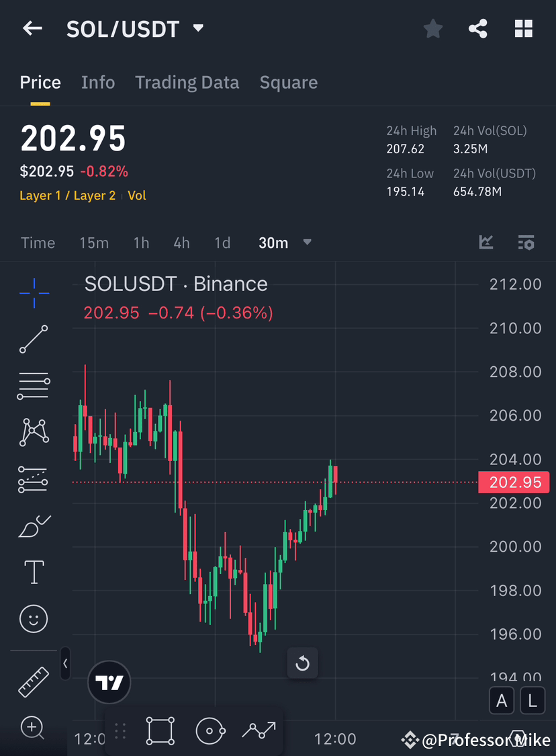Image resolution: width=556 pixels, height=756 pixels.
Task: Open the SOL/USDT pair selector dropdown
Action: point(198,28)
